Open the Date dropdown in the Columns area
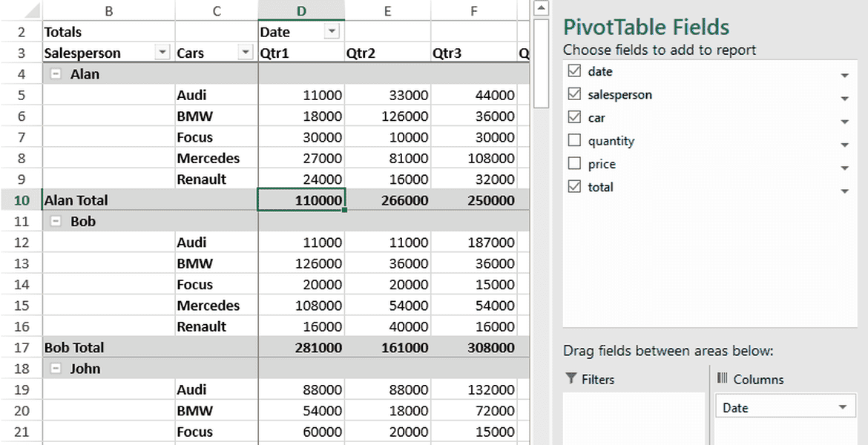868x445 pixels. (842, 406)
